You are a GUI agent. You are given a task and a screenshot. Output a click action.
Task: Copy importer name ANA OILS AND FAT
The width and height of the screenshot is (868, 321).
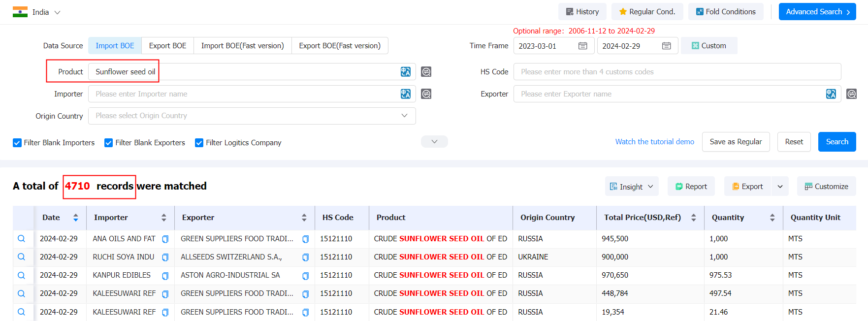pyautogui.click(x=165, y=239)
